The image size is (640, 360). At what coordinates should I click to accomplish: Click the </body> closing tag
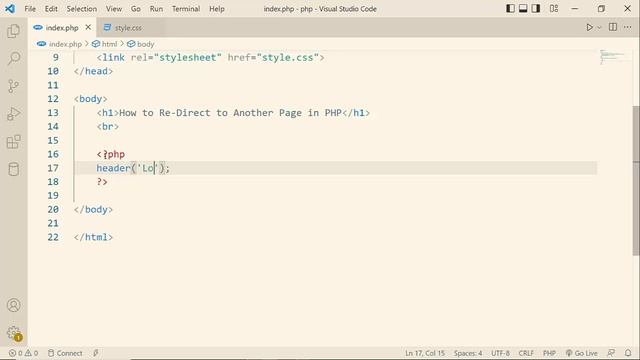pos(93,209)
